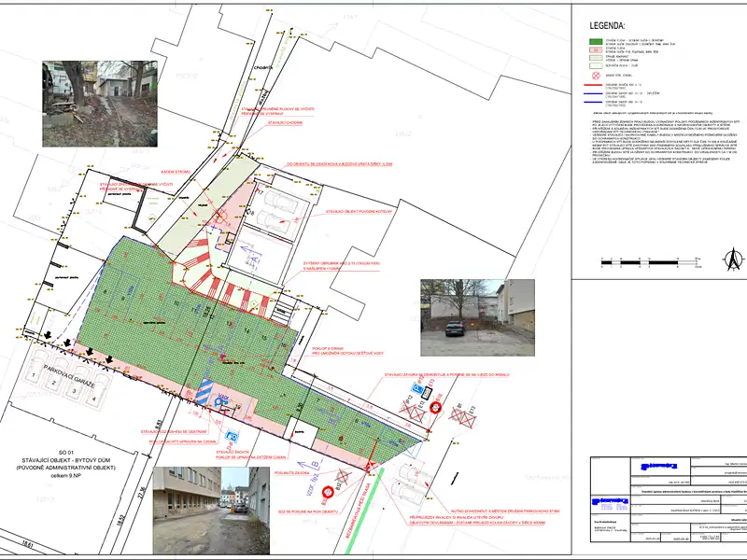Image resolution: width=747 pixels, height=560 pixels.
Task: Click the PARKOVACÍ GARÁŽE label
Action: click(70, 377)
